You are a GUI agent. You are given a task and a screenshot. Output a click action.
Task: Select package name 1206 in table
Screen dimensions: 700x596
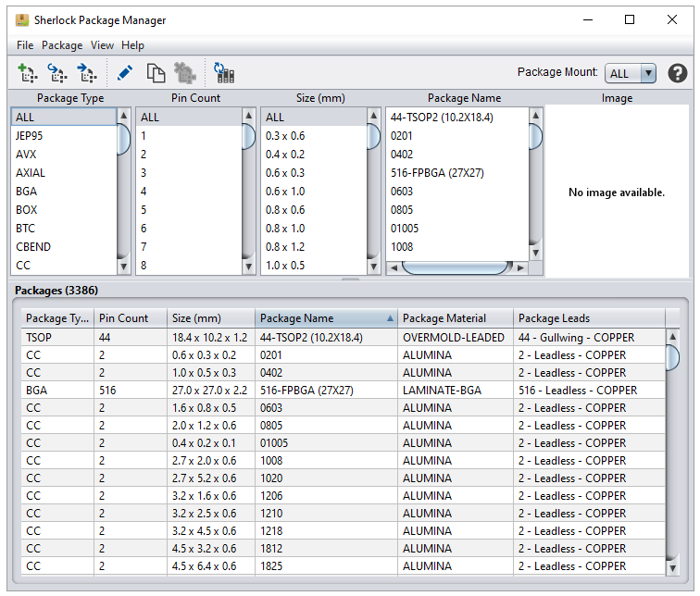point(326,496)
